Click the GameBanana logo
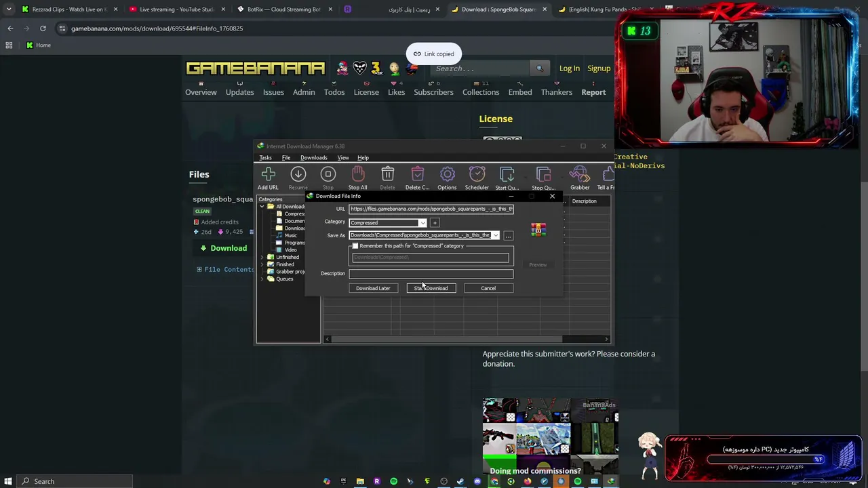The width and height of the screenshot is (868, 488). pyautogui.click(x=256, y=68)
